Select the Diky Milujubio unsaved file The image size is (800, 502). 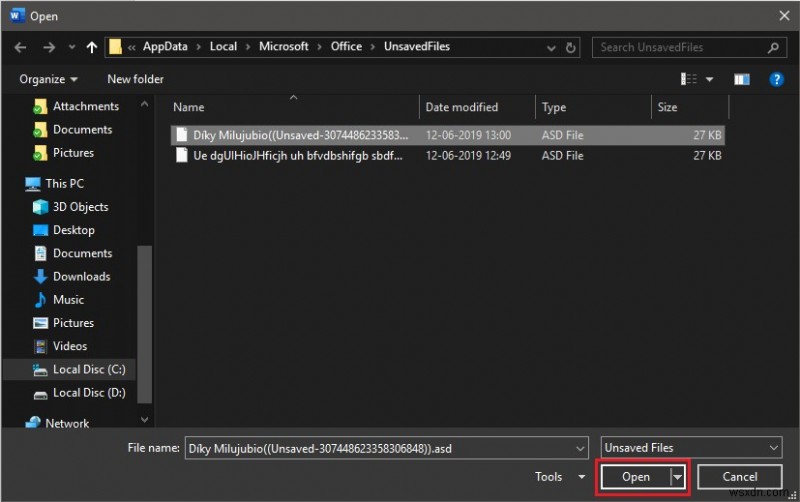coord(447,135)
